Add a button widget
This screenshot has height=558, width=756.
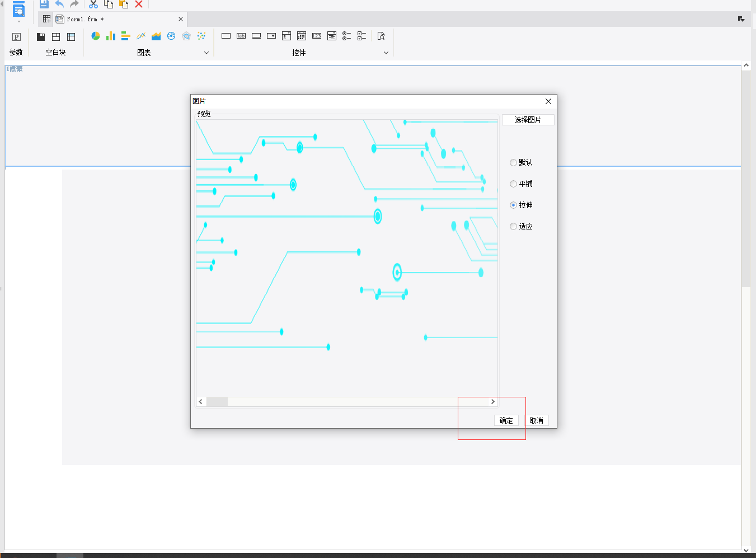click(256, 36)
